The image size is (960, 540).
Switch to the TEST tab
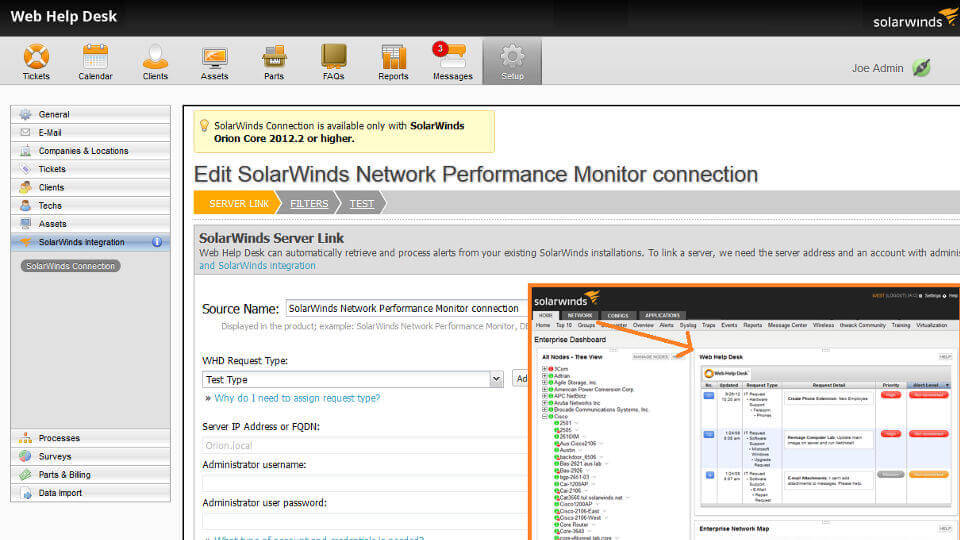pyautogui.click(x=362, y=203)
